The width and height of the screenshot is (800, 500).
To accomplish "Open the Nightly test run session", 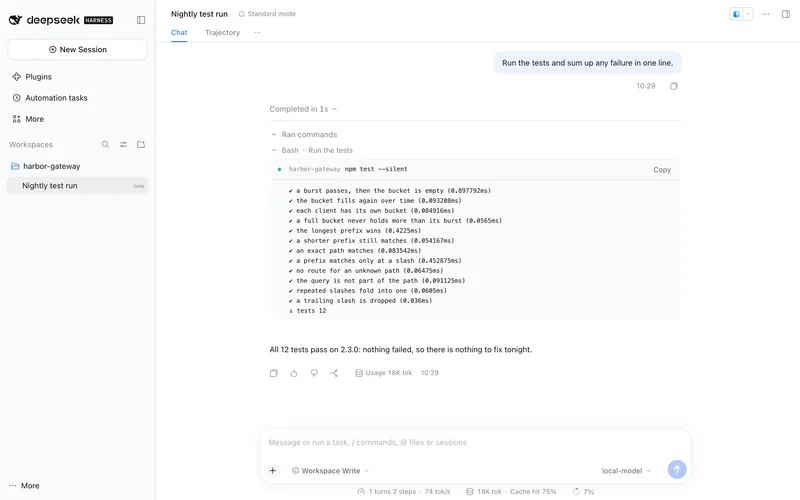I will point(78,186).
